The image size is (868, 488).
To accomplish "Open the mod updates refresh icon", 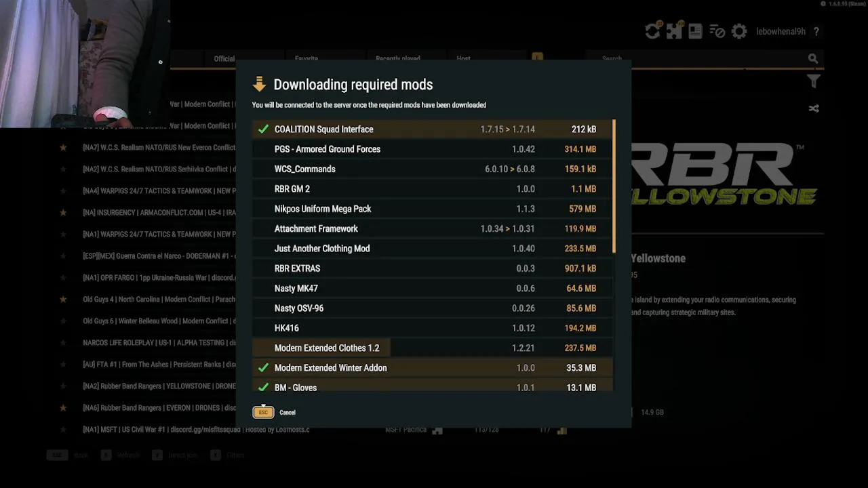I will [x=652, y=31].
